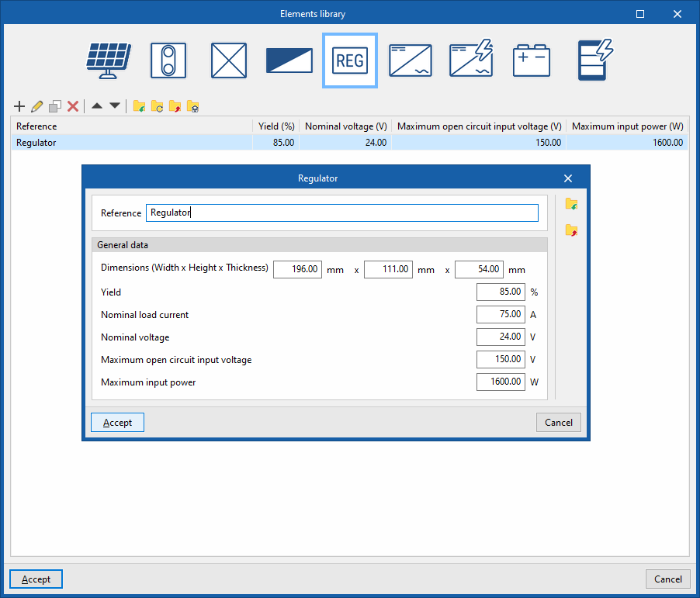Select the solar panel element category
This screenshot has height=598, width=700.
109,60
